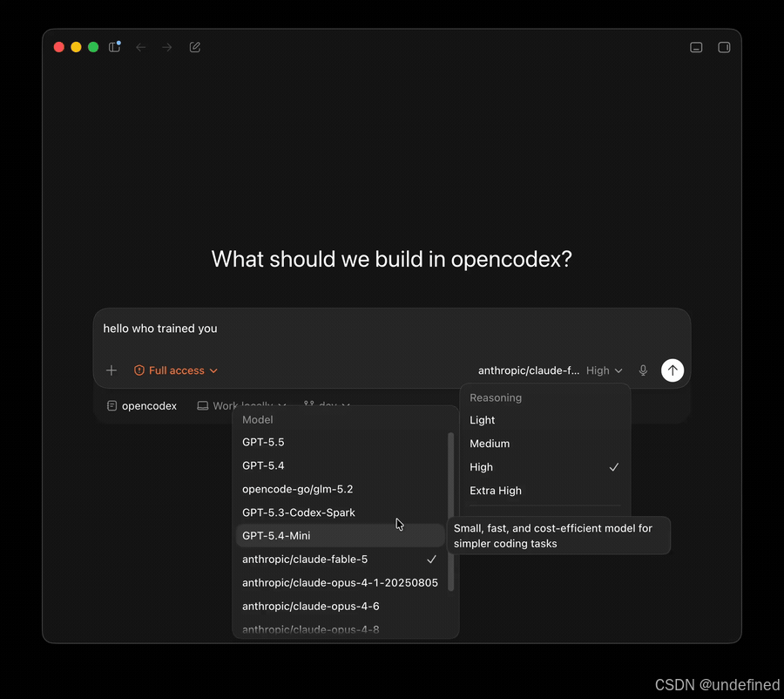Activate the microphone voice input
The height and width of the screenshot is (699, 784).
point(643,370)
